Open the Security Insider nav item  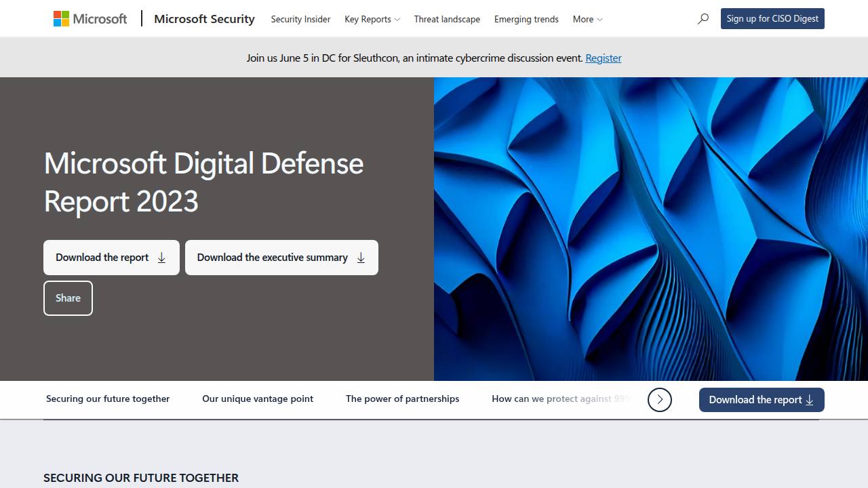coord(300,19)
